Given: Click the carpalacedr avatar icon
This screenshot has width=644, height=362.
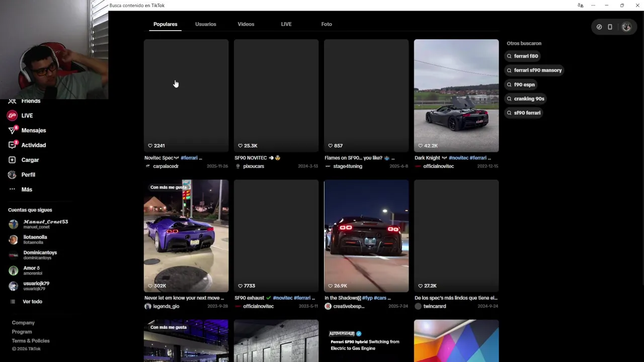Looking at the screenshot, I should click(x=148, y=166).
